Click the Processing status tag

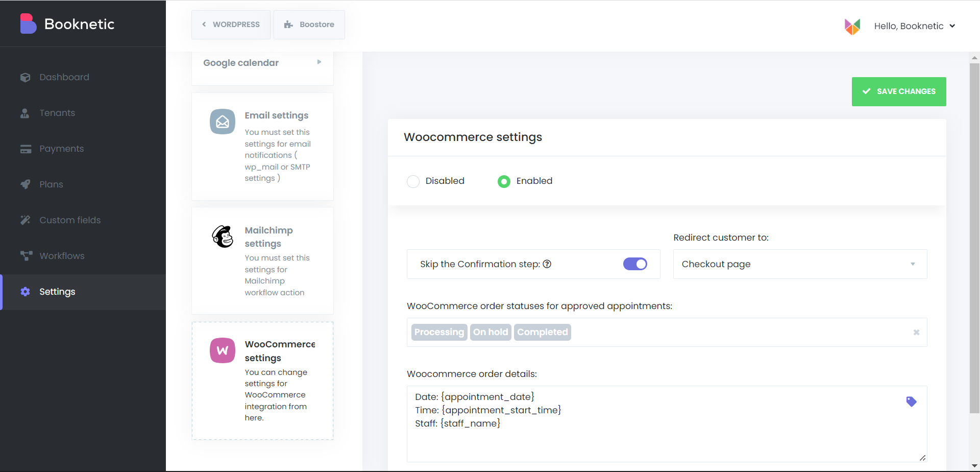coord(439,332)
